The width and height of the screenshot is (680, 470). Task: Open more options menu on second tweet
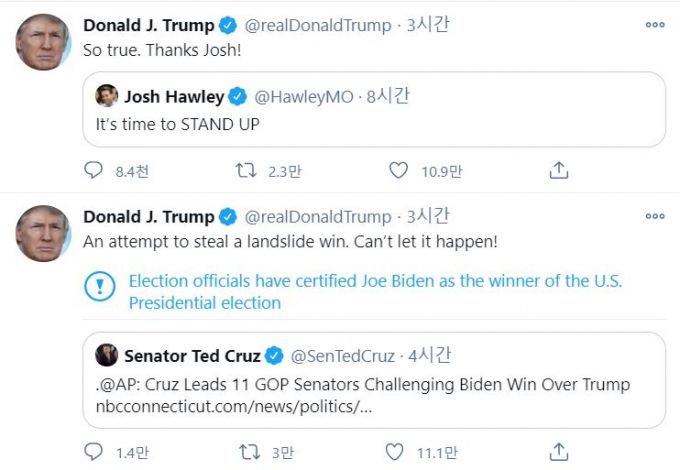pyautogui.click(x=655, y=216)
